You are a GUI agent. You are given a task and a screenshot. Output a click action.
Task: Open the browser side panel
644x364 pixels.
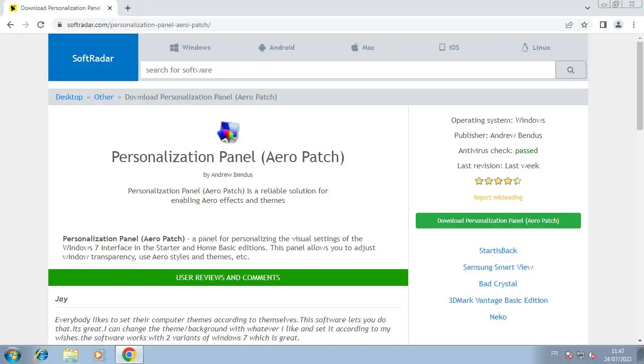pyautogui.click(x=603, y=25)
